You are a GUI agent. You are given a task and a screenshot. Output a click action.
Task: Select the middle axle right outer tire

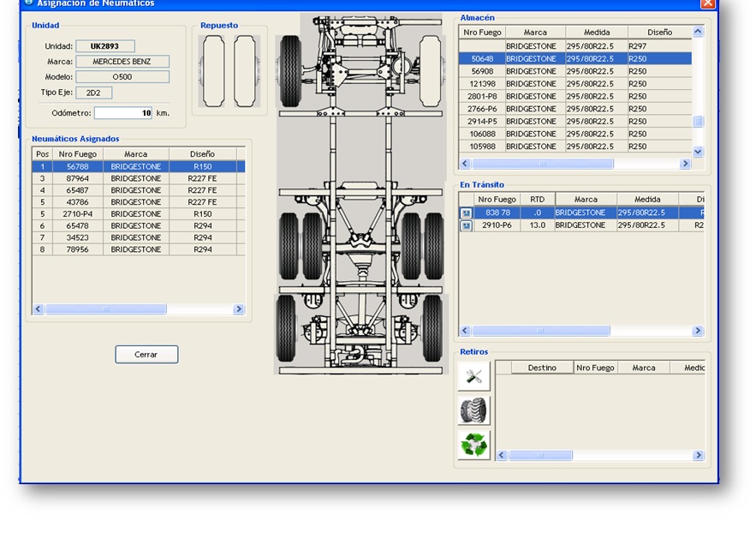coord(434,246)
